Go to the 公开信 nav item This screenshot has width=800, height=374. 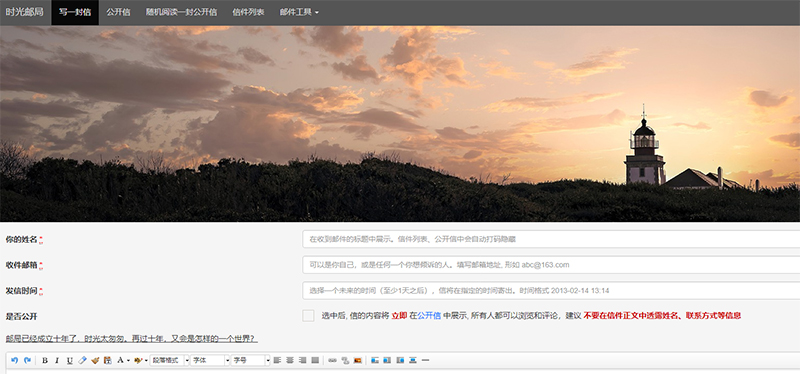click(x=118, y=12)
